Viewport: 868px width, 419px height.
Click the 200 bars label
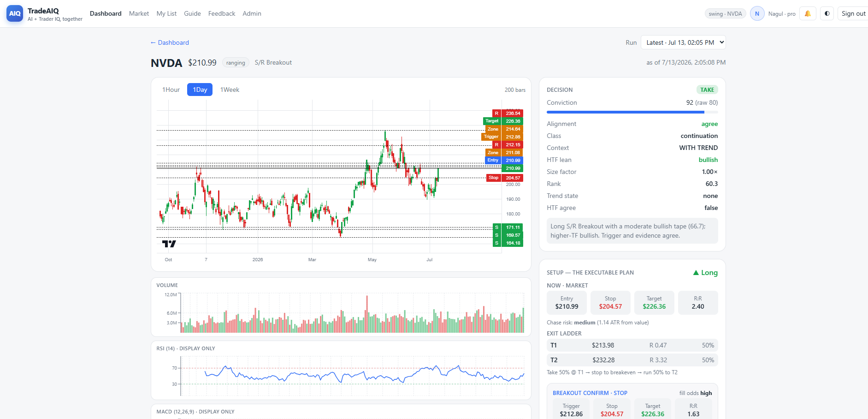pyautogui.click(x=515, y=90)
